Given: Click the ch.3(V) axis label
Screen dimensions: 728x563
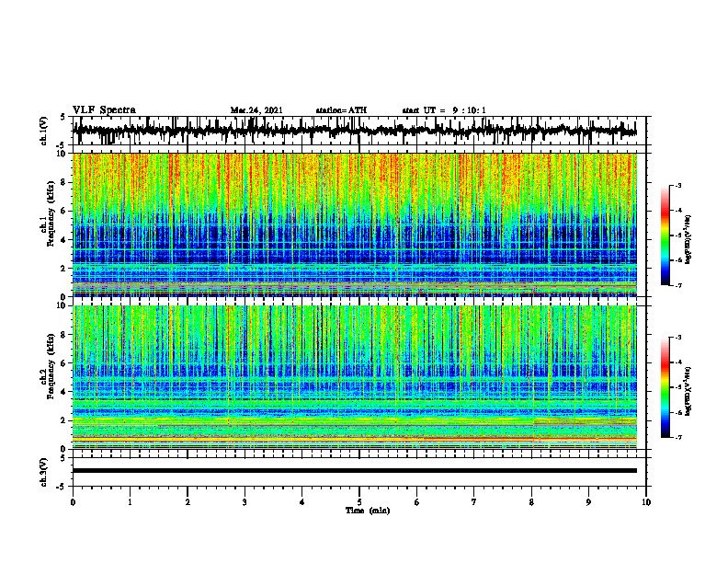Looking at the screenshot, I should 43,472.
